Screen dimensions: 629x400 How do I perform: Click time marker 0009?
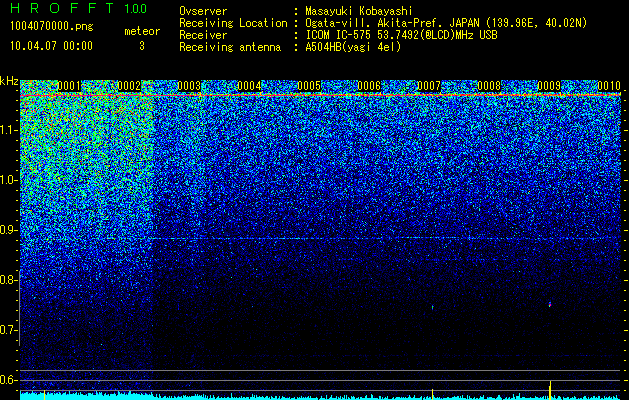tap(549, 86)
